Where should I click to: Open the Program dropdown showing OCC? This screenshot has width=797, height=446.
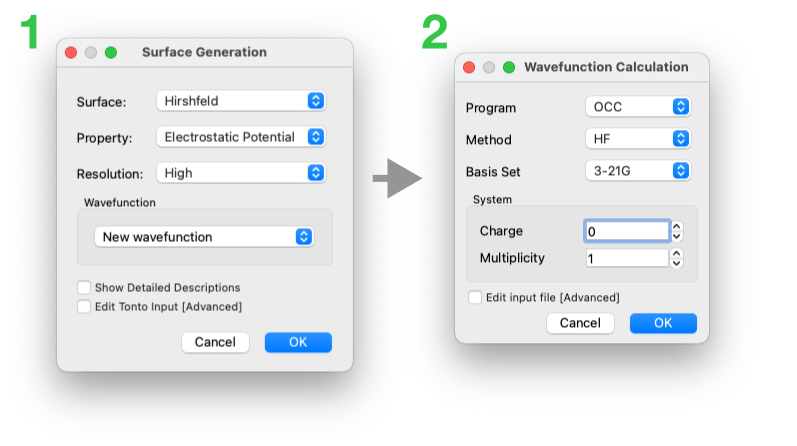[x=638, y=107]
